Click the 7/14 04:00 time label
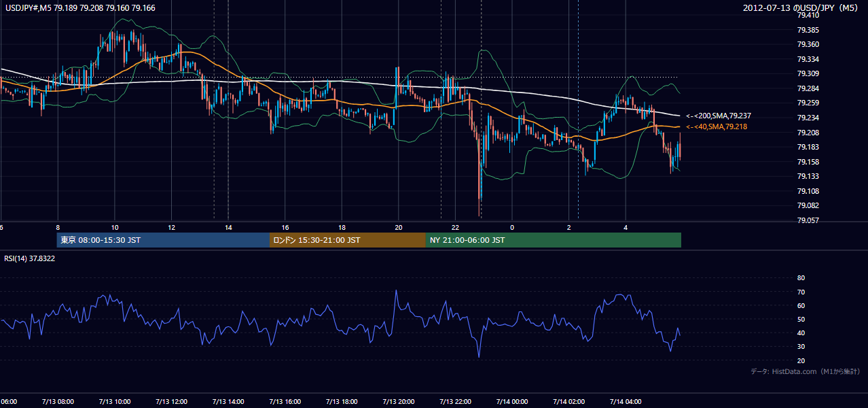 point(626,402)
